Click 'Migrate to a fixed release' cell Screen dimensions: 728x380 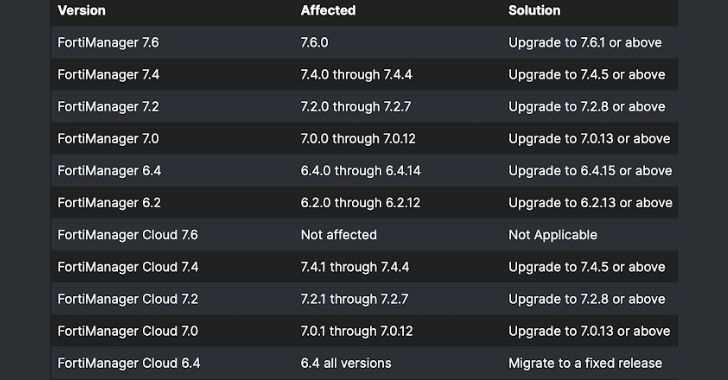click(x=585, y=363)
